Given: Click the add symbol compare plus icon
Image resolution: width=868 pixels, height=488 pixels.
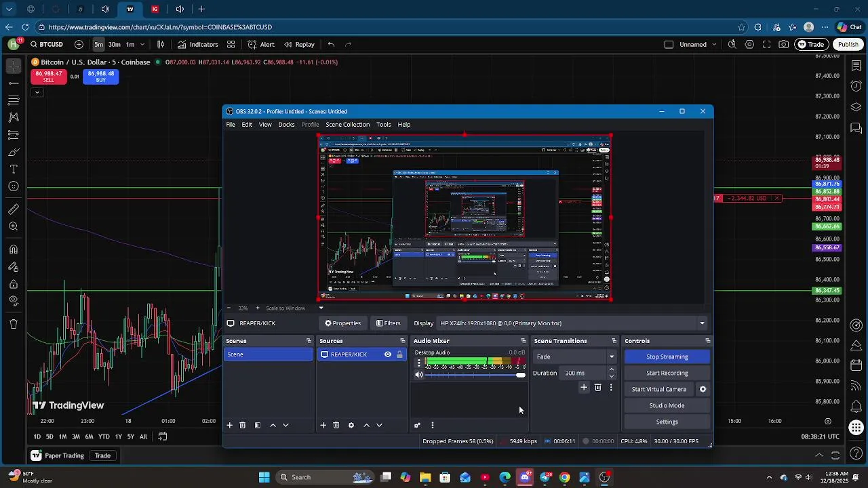Looking at the screenshot, I should [x=79, y=45].
